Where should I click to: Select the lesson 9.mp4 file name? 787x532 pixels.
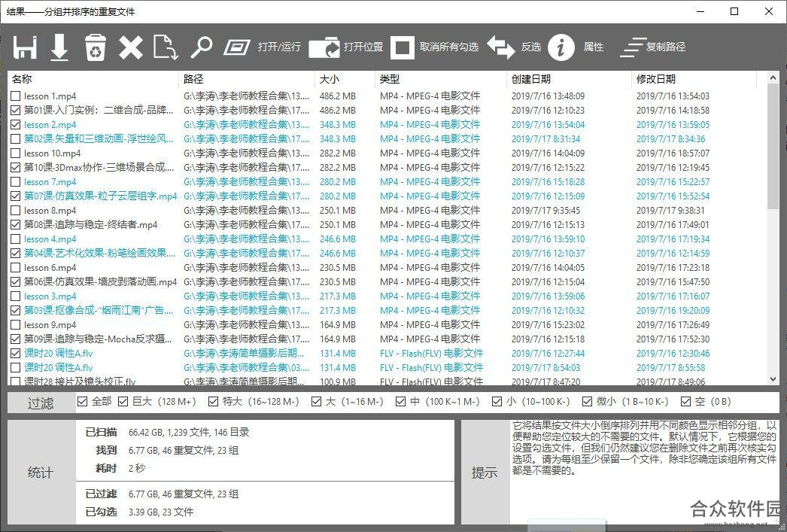pos(50,325)
